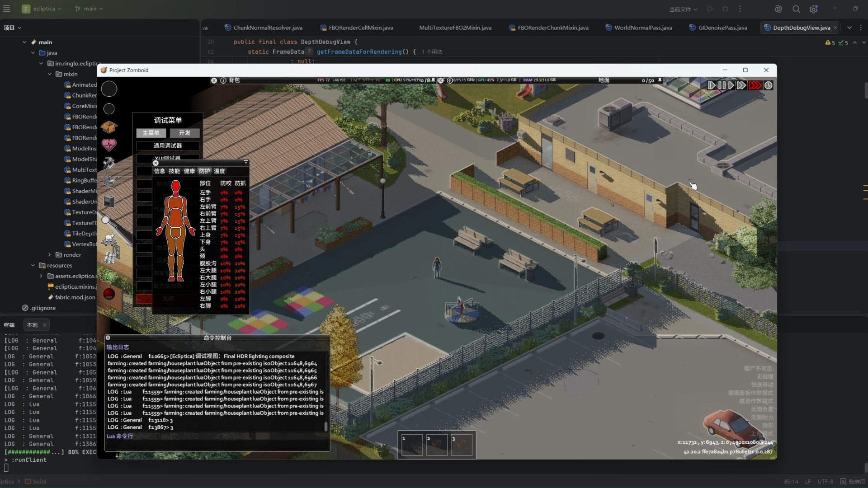
Task: Select the 温度 tab in character panel
Action: pos(219,171)
